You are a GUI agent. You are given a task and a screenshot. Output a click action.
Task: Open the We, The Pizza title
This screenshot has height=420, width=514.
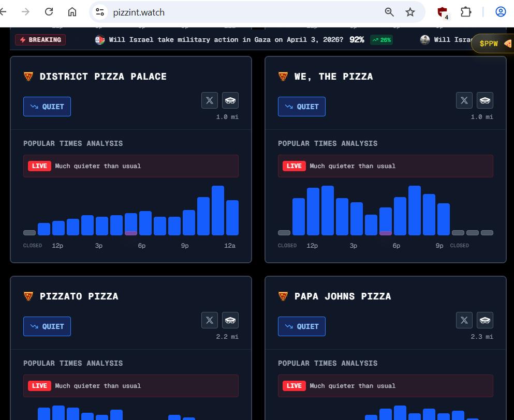pyautogui.click(x=333, y=77)
